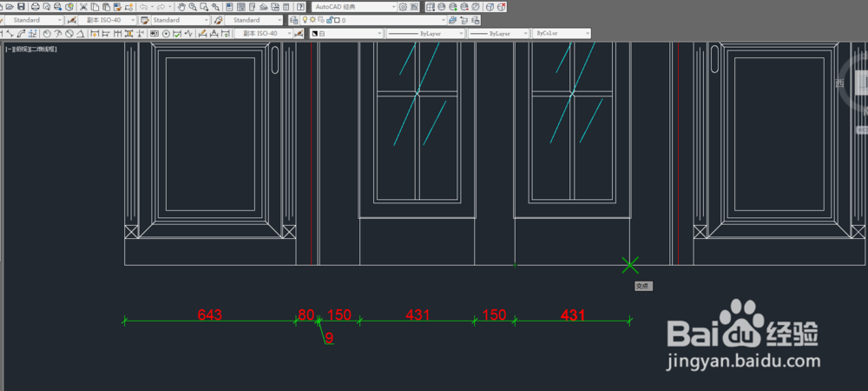Open the QuickCalc calculator icon

(286, 7)
